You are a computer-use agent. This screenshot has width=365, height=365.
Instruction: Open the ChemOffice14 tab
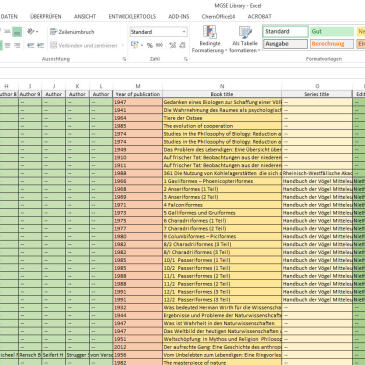(218, 16)
